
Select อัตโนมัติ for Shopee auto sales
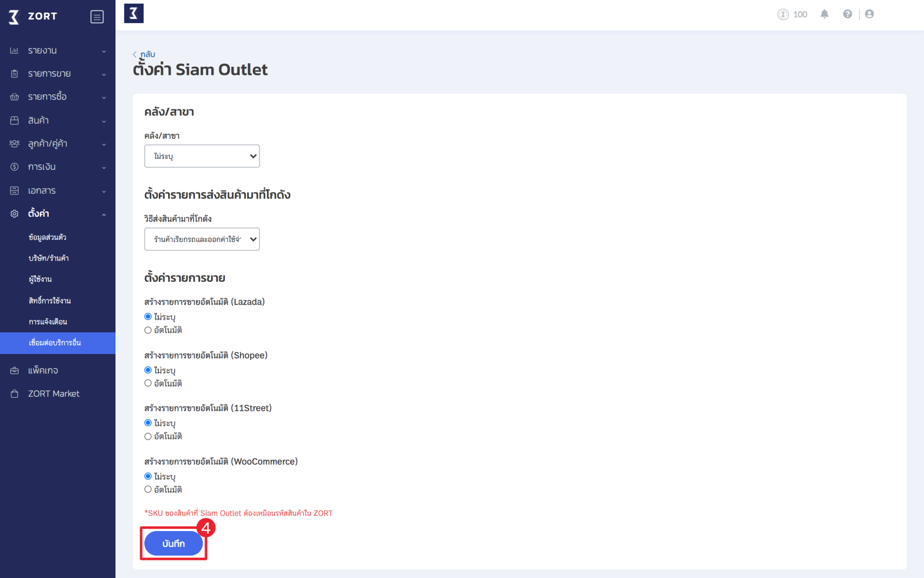point(148,383)
